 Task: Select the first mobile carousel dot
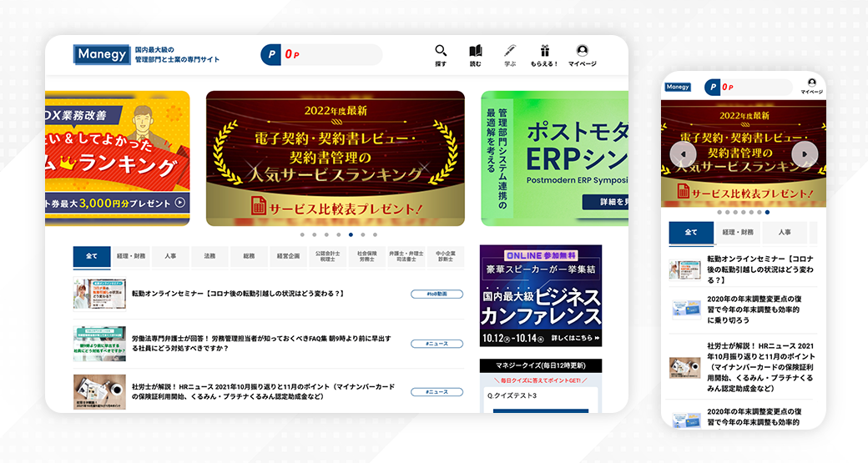(719, 213)
